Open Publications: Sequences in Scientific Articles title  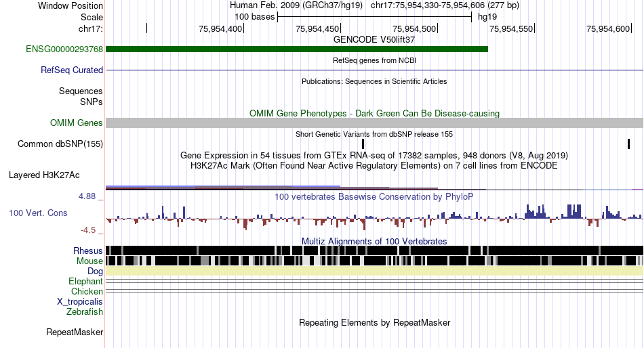pyautogui.click(x=374, y=81)
